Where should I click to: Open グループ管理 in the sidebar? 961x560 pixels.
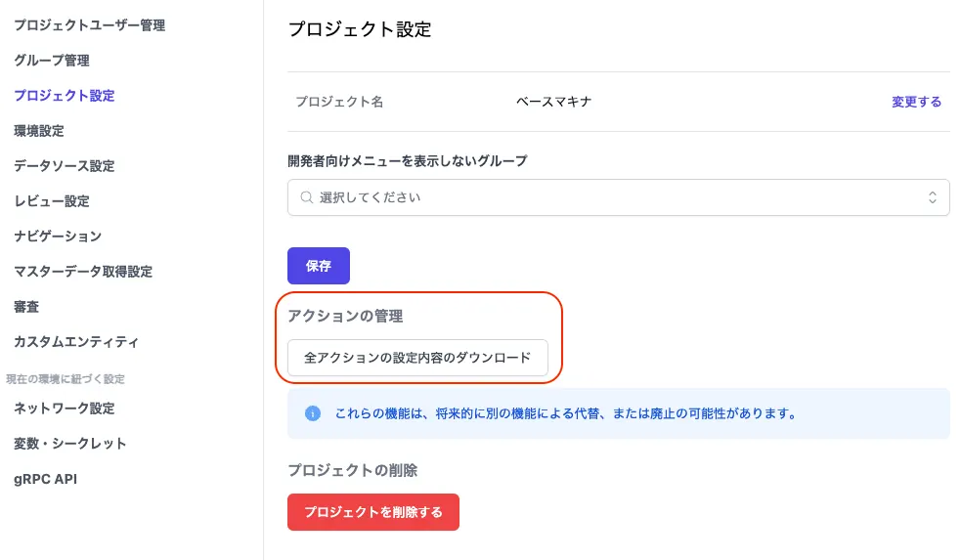(x=52, y=60)
